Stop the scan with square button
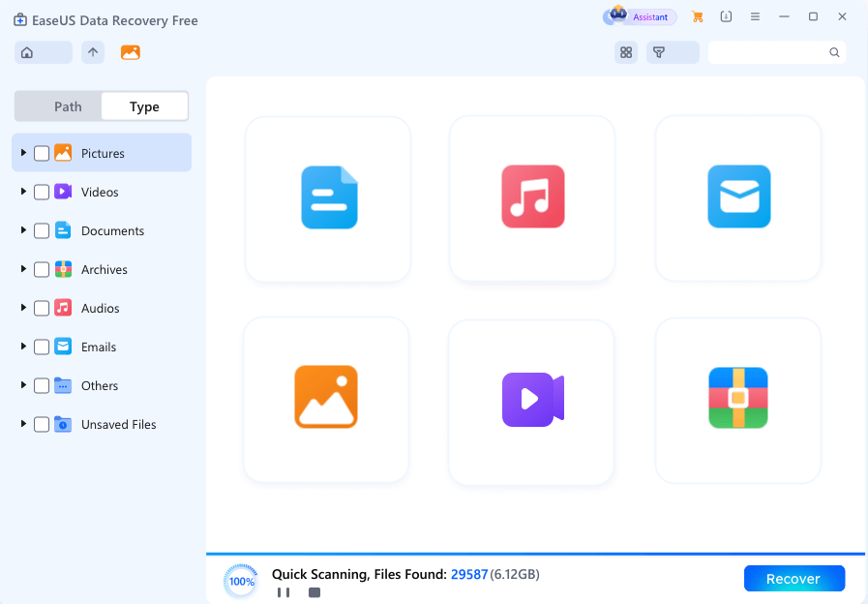 pyautogui.click(x=314, y=592)
